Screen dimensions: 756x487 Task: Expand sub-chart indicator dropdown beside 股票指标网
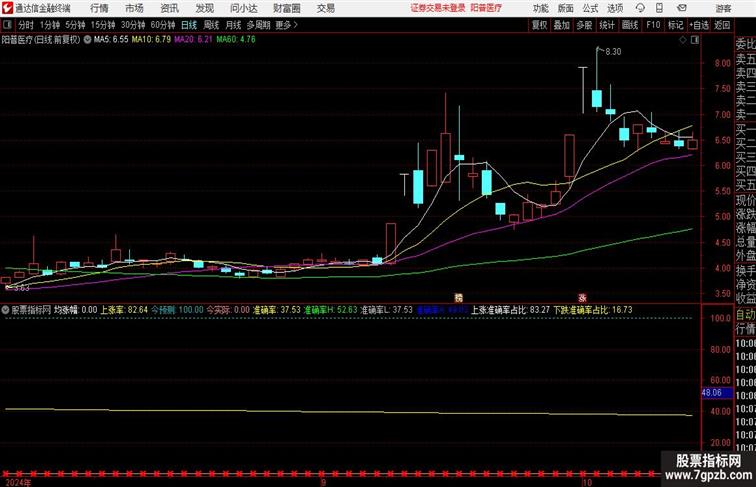point(5,310)
